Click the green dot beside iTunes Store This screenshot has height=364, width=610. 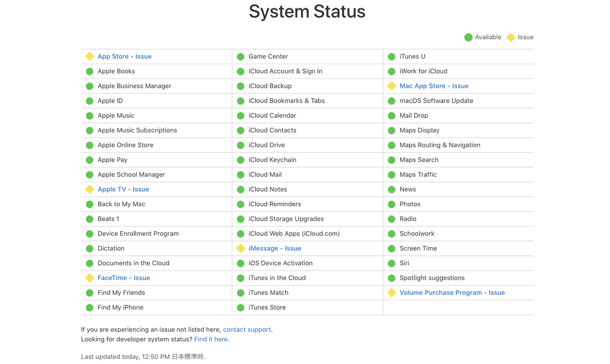click(x=240, y=307)
